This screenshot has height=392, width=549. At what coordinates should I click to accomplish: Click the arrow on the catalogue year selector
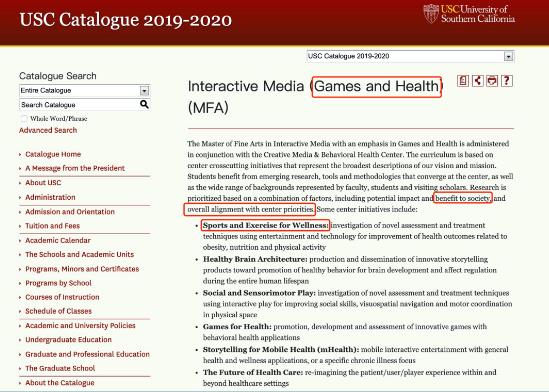(x=508, y=56)
